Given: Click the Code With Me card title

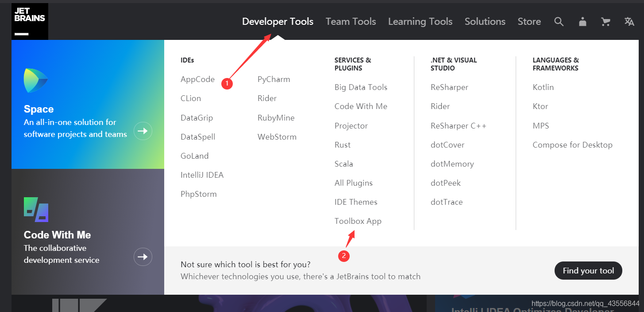Looking at the screenshot, I should coord(57,235).
